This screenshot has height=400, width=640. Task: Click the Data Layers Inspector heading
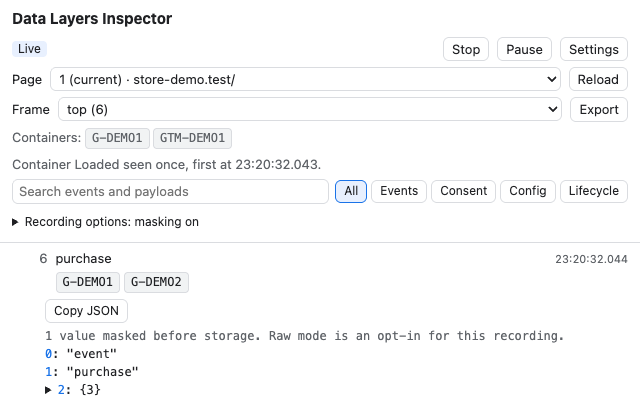point(92,19)
